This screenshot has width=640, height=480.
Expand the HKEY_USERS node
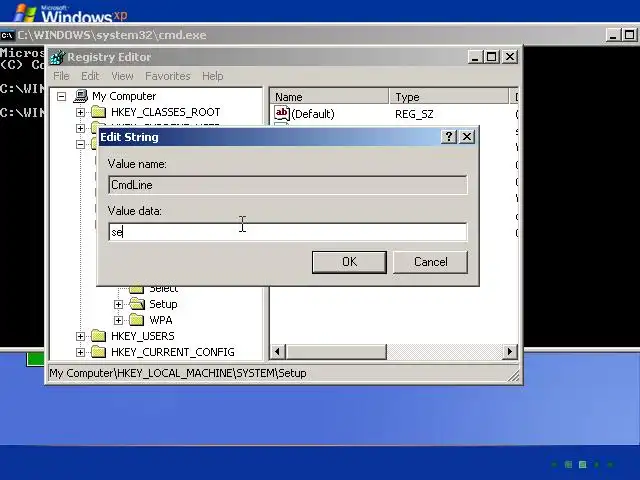tap(80, 336)
